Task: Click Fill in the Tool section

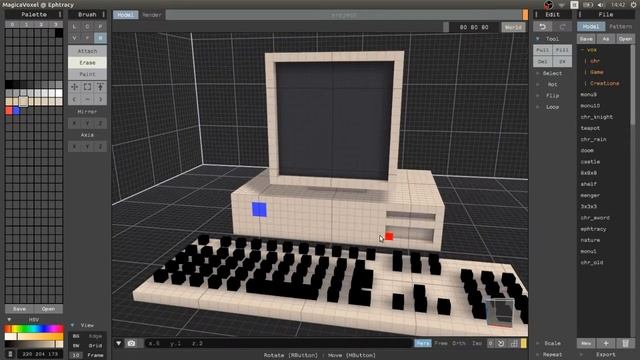Action: tap(562, 50)
